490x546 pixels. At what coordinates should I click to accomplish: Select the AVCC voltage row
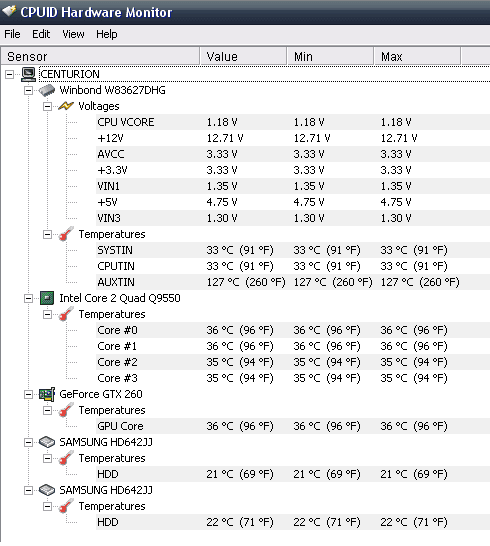coord(293,154)
